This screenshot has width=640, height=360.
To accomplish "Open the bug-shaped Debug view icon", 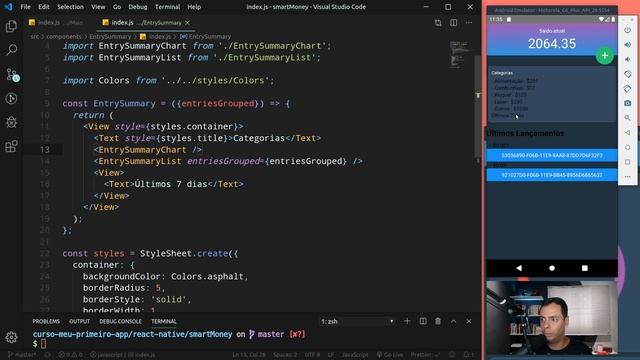I will [11, 122].
